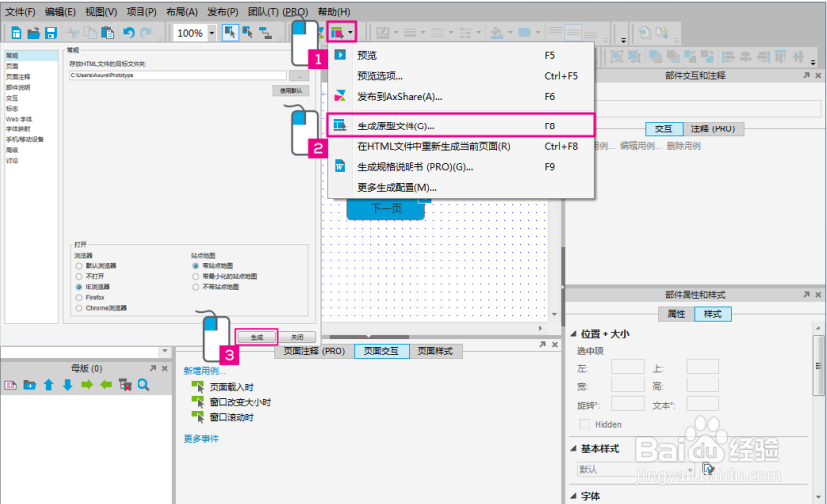Click the ... browse folder button
This screenshot has height=504, width=827.
[x=299, y=76]
